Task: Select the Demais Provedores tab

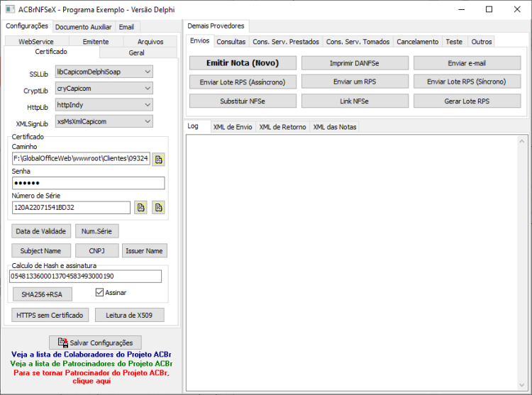Action: (216, 26)
